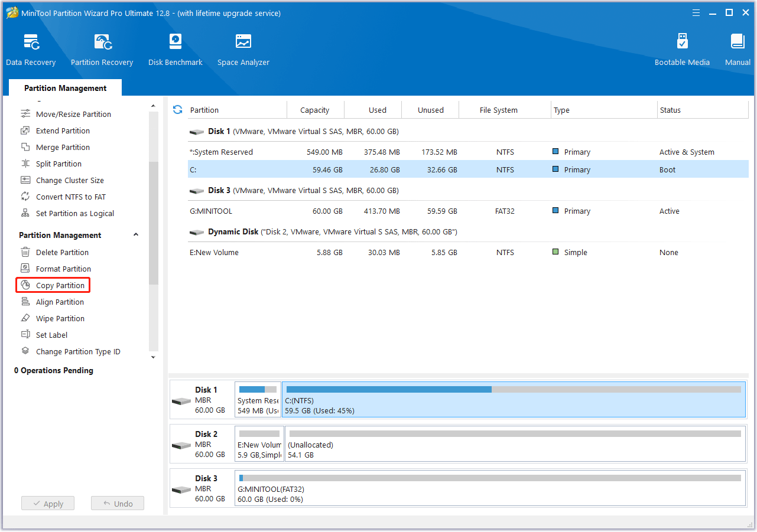The height and width of the screenshot is (532, 757).
Task: Click the Set Label text
Action: point(52,335)
